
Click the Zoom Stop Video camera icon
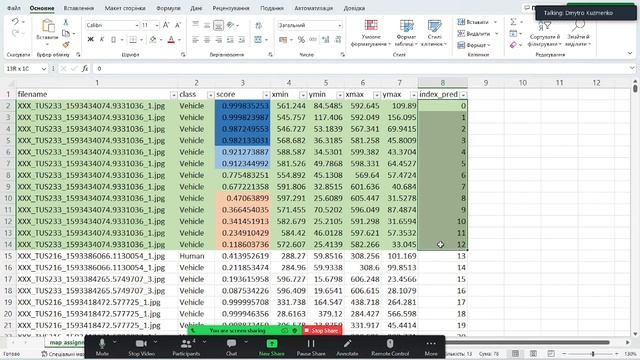click(141, 344)
